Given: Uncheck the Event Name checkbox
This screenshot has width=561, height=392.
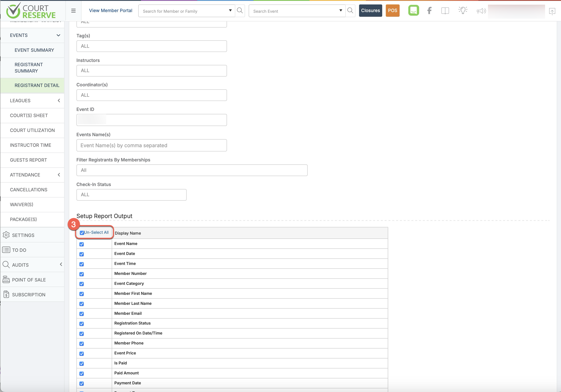Looking at the screenshot, I should coord(82,244).
